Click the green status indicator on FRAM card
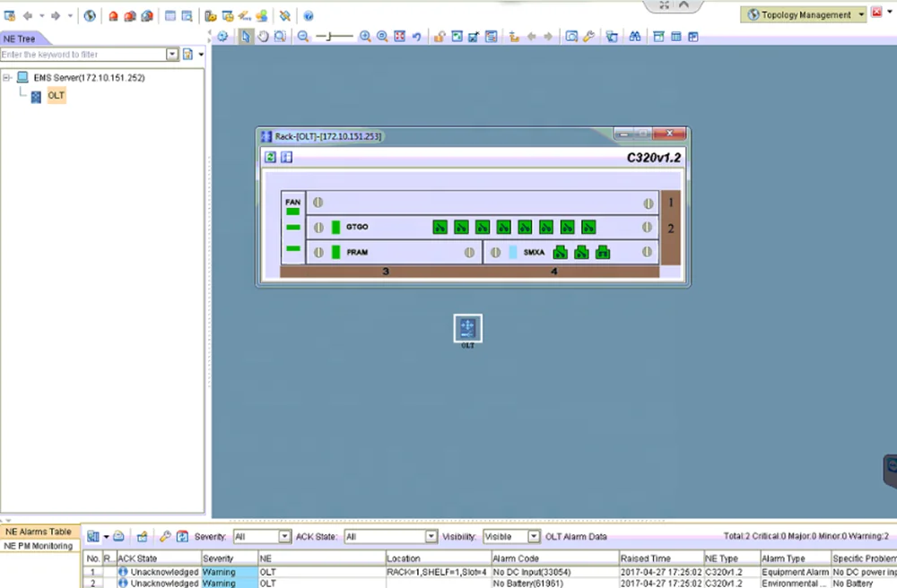 (x=335, y=252)
